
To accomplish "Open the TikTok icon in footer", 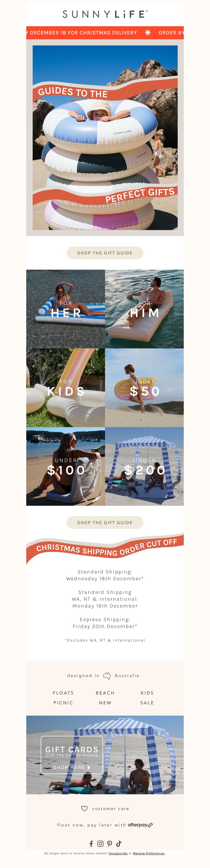I will (x=119, y=843).
